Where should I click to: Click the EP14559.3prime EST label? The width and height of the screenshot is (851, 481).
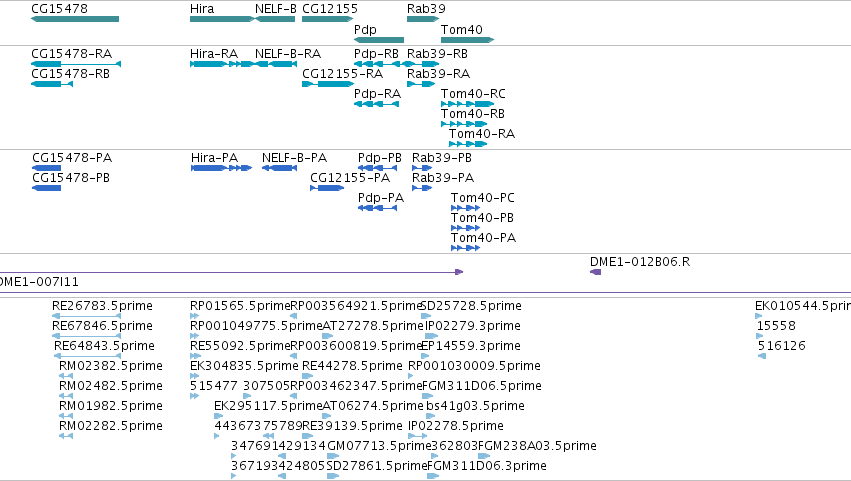[x=471, y=346]
